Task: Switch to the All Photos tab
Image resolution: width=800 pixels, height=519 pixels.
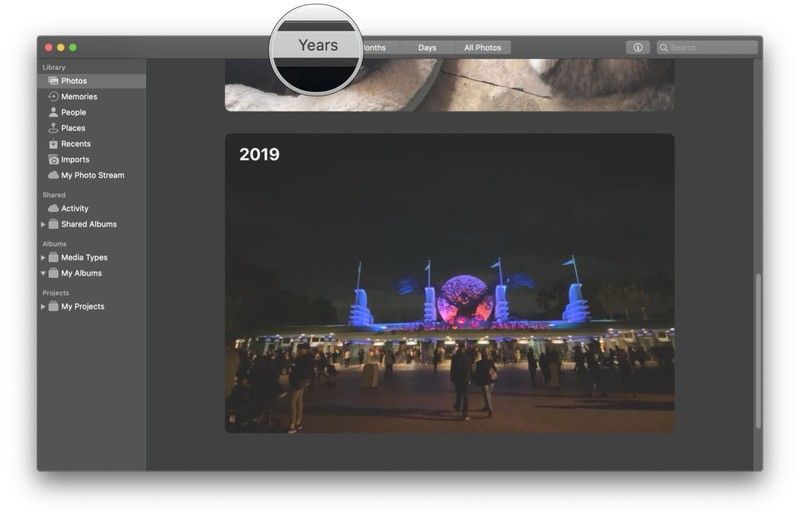Action: pyautogui.click(x=482, y=48)
